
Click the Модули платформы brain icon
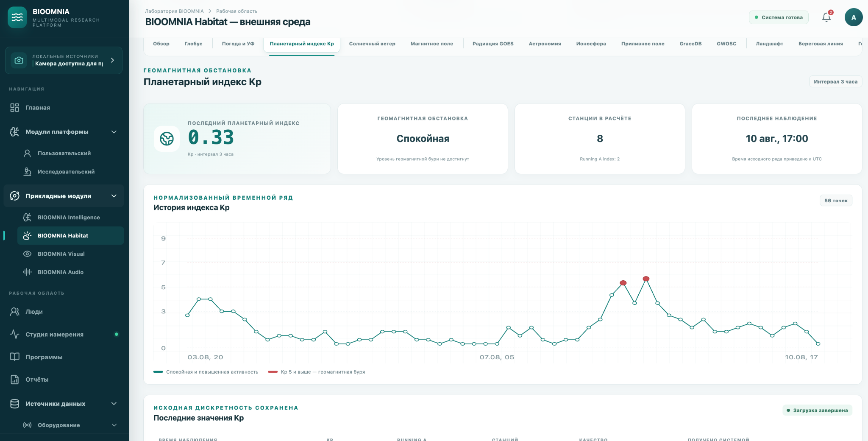point(15,132)
